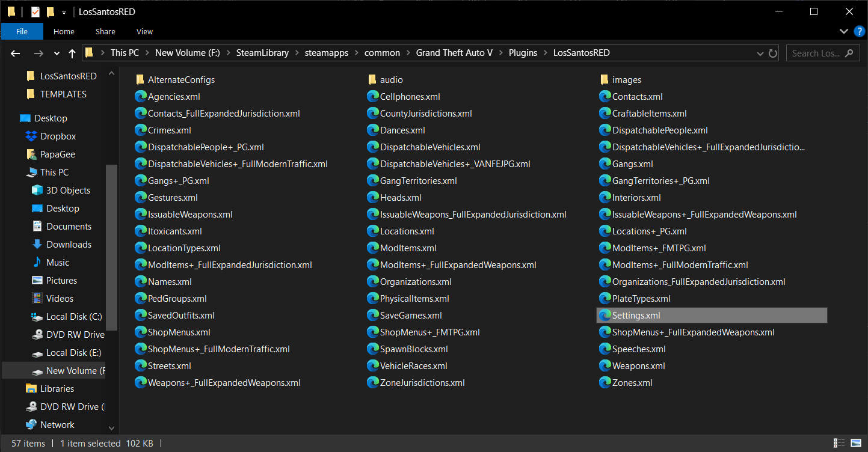The height and width of the screenshot is (452, 868).
Task: Switch to the View ribbon tab
Action: (x=144, y=31)
